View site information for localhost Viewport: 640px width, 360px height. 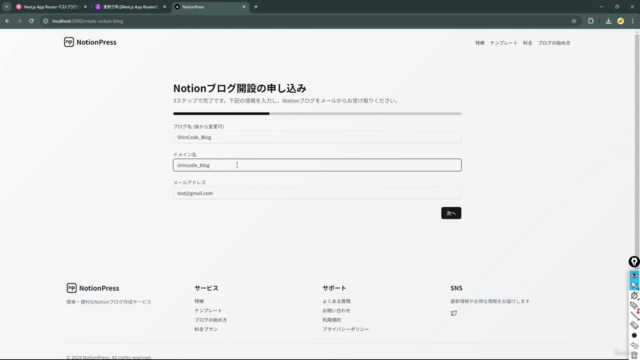point(45,21)
